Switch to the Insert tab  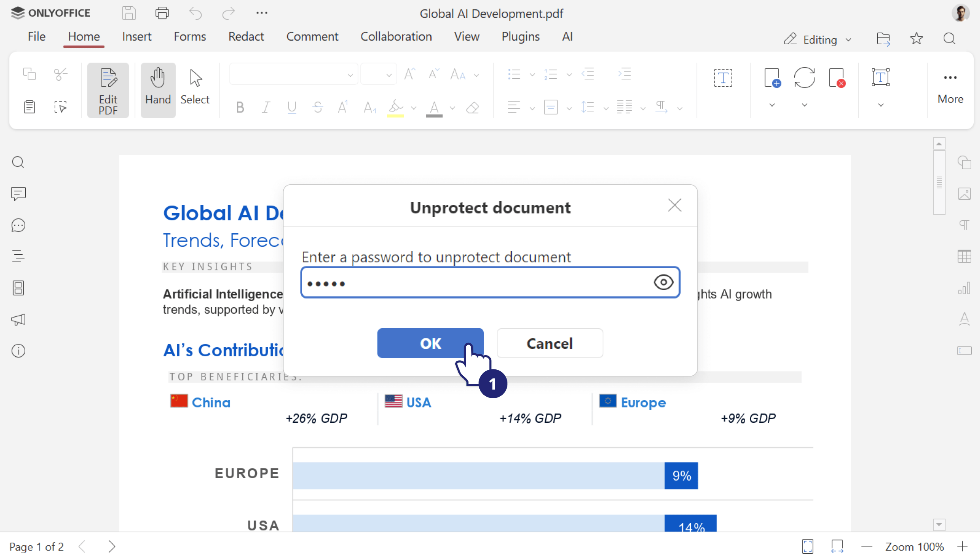click(x=137, y=36)
